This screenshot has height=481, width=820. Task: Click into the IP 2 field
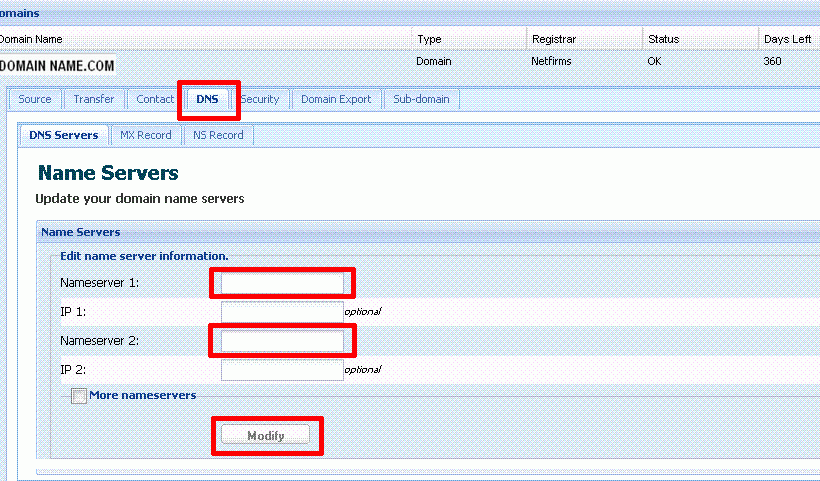(x=282, y=370)
